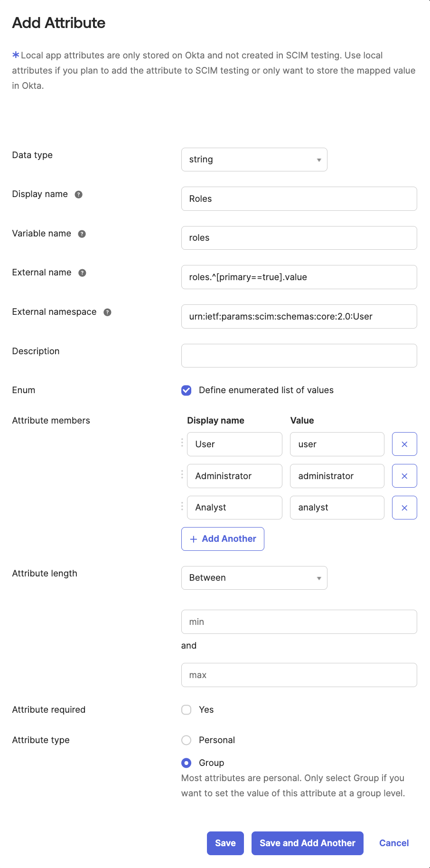Click into the Description field
The height and width of the screenshot is (868, 430).
(299, 355)
